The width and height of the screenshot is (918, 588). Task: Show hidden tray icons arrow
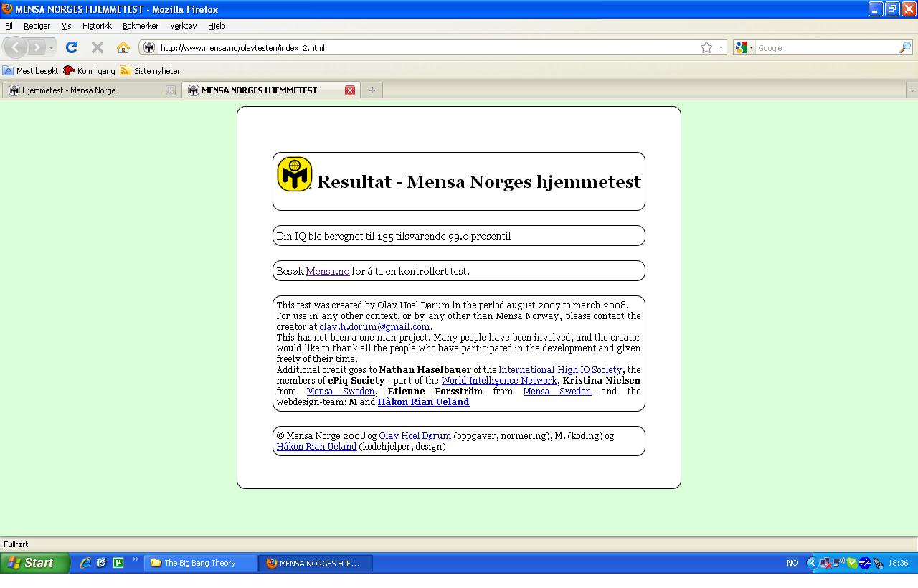[812, 563]
